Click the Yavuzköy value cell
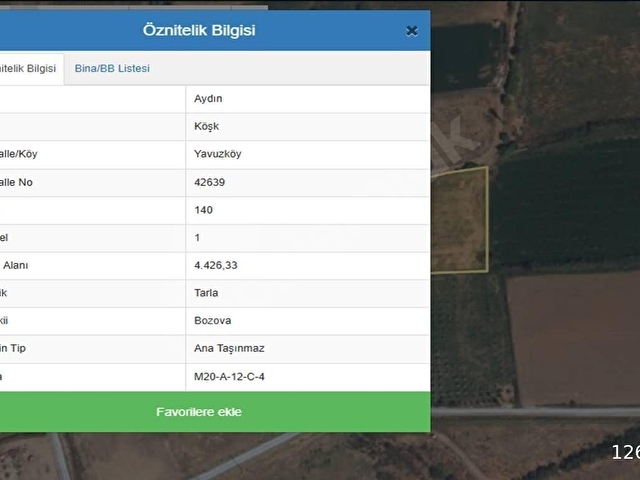640x480 pixels. (308, 154)
